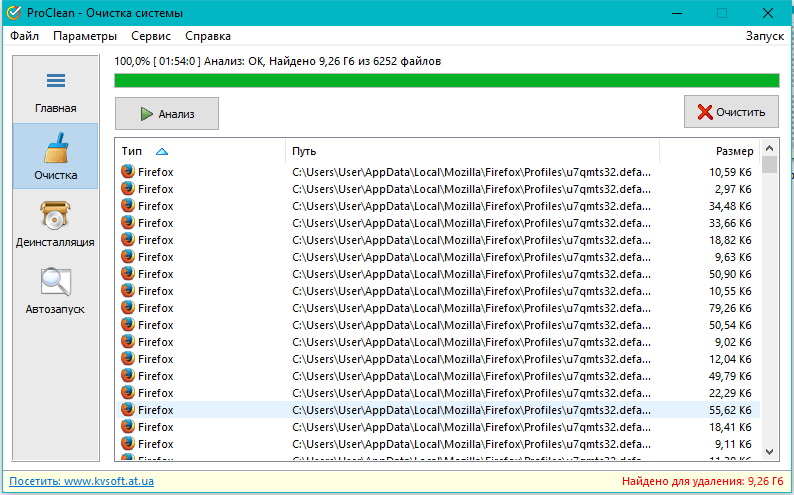Click the Firefox icon in the 22,29 Кб row
Screen dimensions: 794x495
tap(128, 393)
